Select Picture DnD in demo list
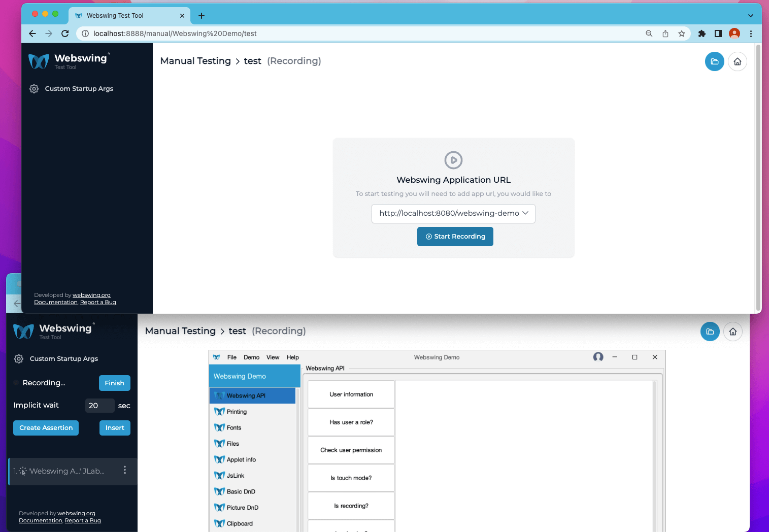 pos(252,508)
